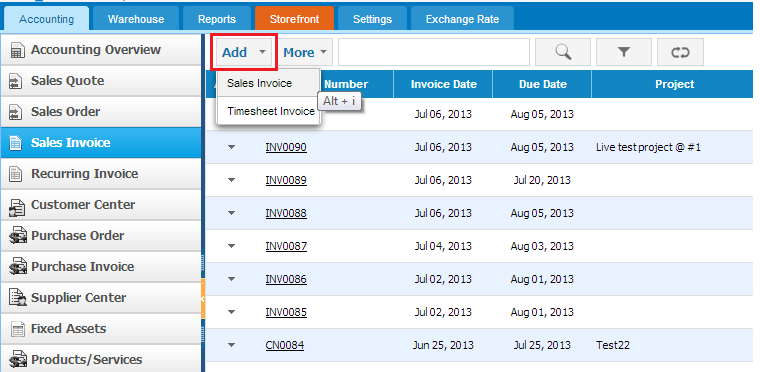Open invoice link INV0090
Viewport: 760px width, 372px height.
(286, 147)
